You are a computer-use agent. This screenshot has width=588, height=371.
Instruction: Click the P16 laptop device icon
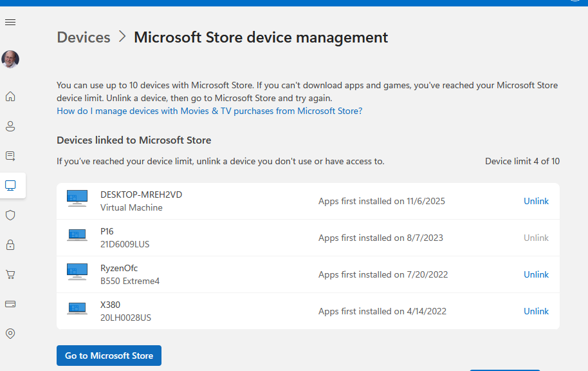(x=77, y=235)
